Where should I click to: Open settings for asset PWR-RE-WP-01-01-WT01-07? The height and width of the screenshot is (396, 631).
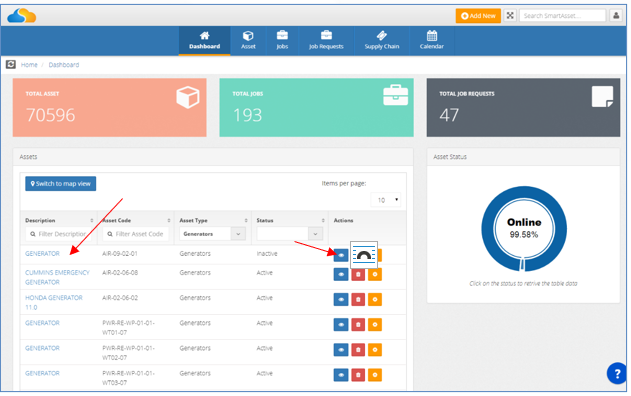pos(375,325)
